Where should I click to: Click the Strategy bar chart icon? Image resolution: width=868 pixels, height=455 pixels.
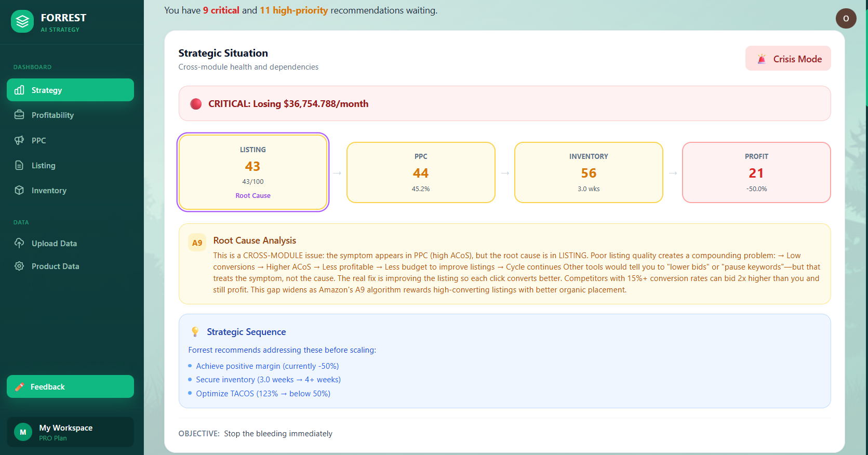(x=19, y=90)
